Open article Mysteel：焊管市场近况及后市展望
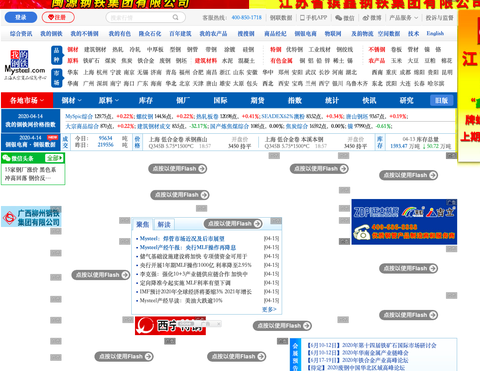 182,239
